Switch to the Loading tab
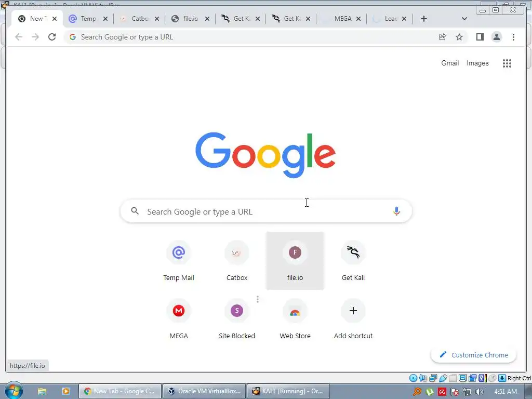 pos(389,19)
